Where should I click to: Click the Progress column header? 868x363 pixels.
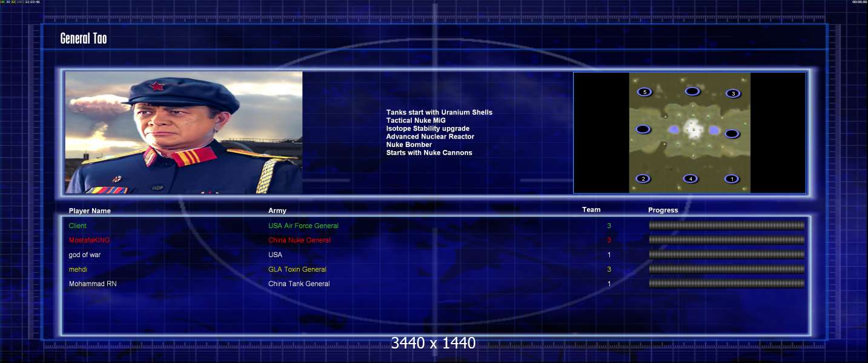663,211
